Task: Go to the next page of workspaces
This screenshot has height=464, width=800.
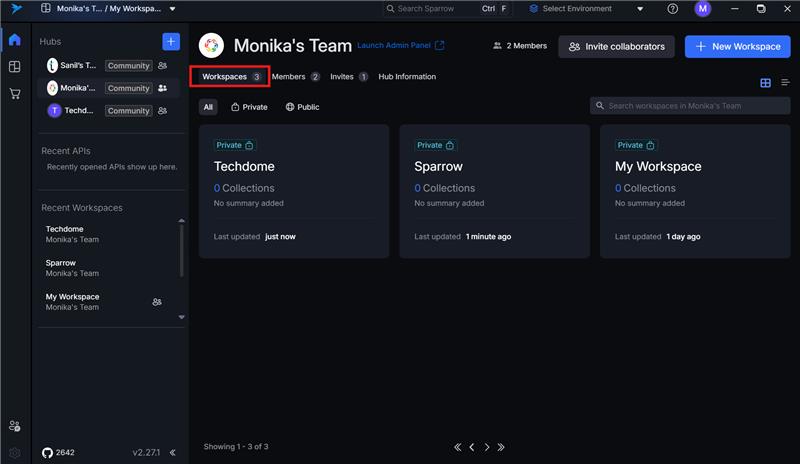Action: (487, 447)
